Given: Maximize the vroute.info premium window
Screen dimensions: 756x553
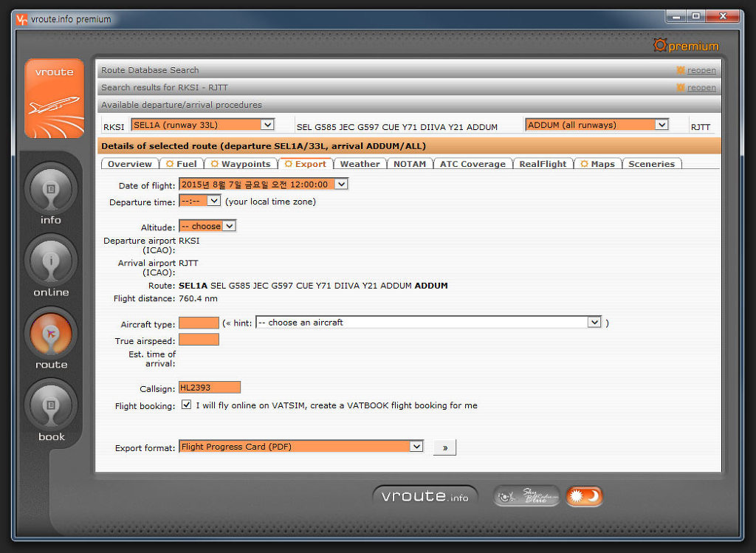Looking at the screenshot, I should point(695,16).
